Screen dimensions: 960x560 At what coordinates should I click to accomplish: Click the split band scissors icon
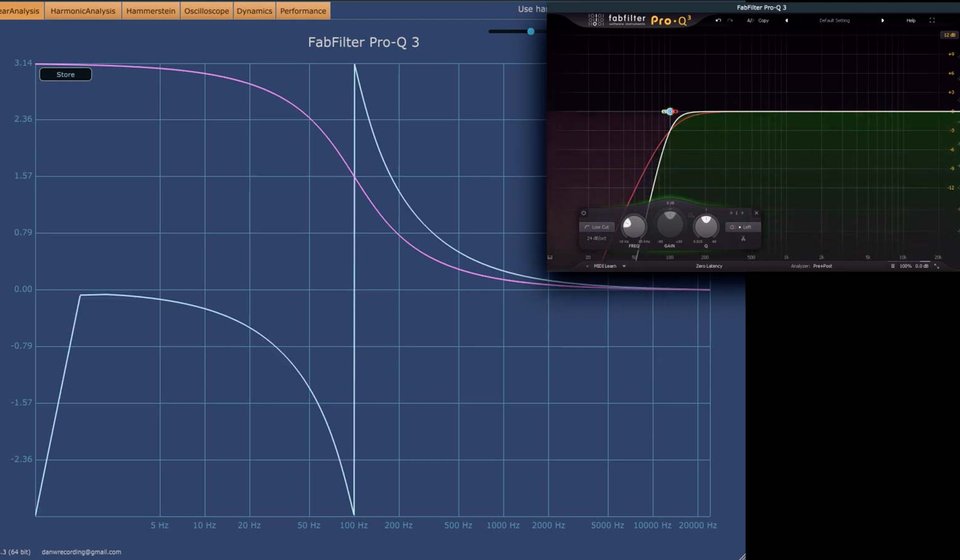pos(743,239)
